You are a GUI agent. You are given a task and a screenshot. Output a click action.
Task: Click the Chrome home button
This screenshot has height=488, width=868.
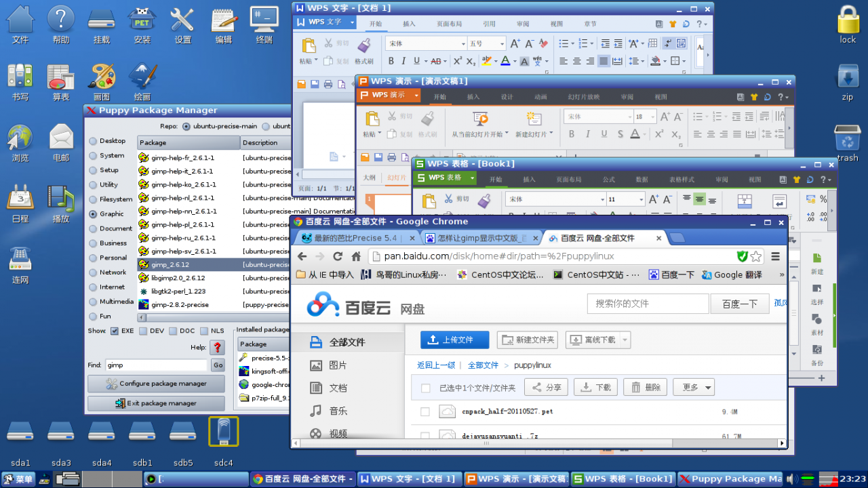coord(356,256)
